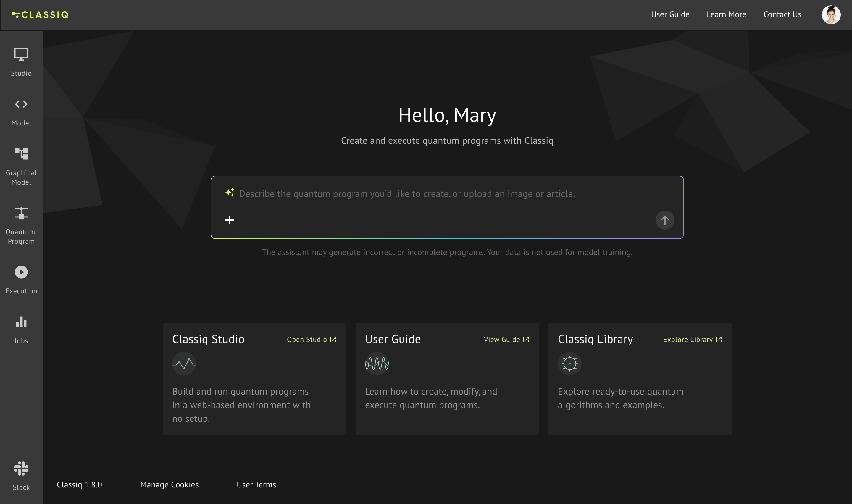The height and width of the screenshot is (504, 852).
Task: Click 'Explore ready-to-use quantum algorithms' description
Action: click(620, 398)
